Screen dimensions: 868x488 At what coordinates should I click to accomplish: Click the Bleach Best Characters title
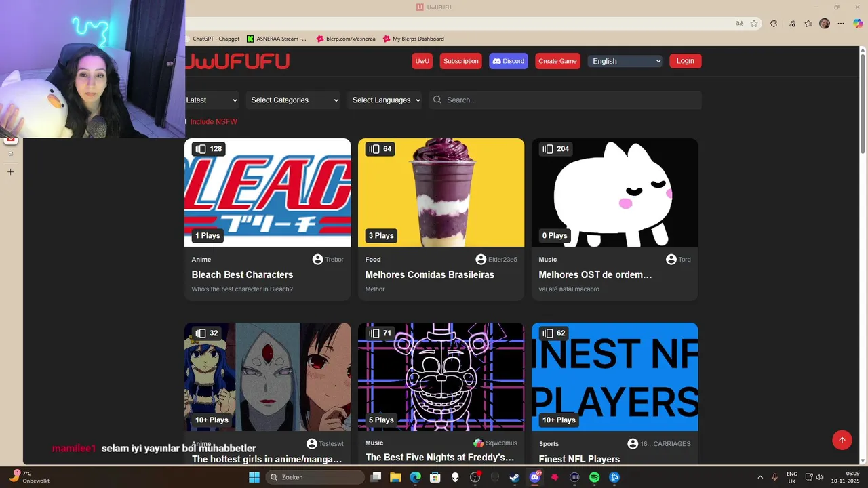[242, 274]
